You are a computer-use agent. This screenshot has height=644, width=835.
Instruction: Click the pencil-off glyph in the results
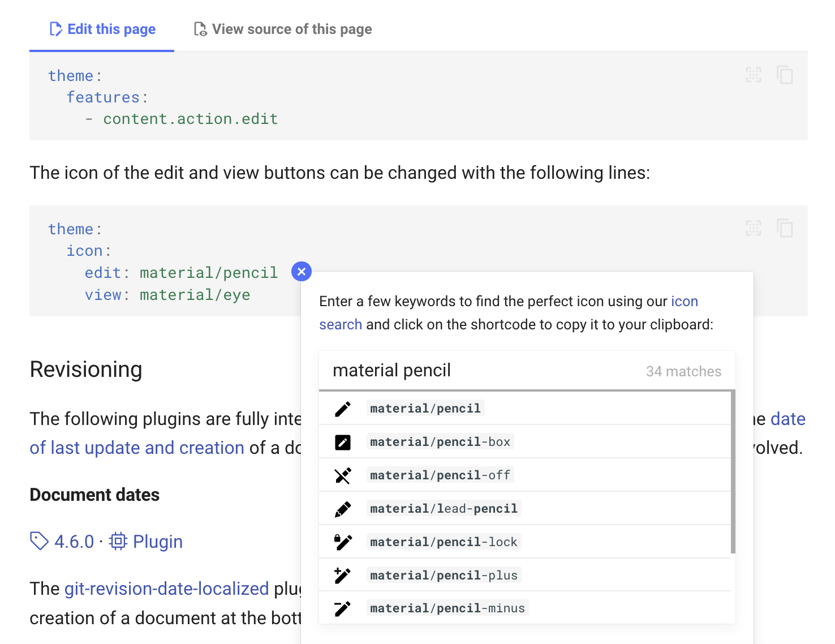[x=342, y=475]
